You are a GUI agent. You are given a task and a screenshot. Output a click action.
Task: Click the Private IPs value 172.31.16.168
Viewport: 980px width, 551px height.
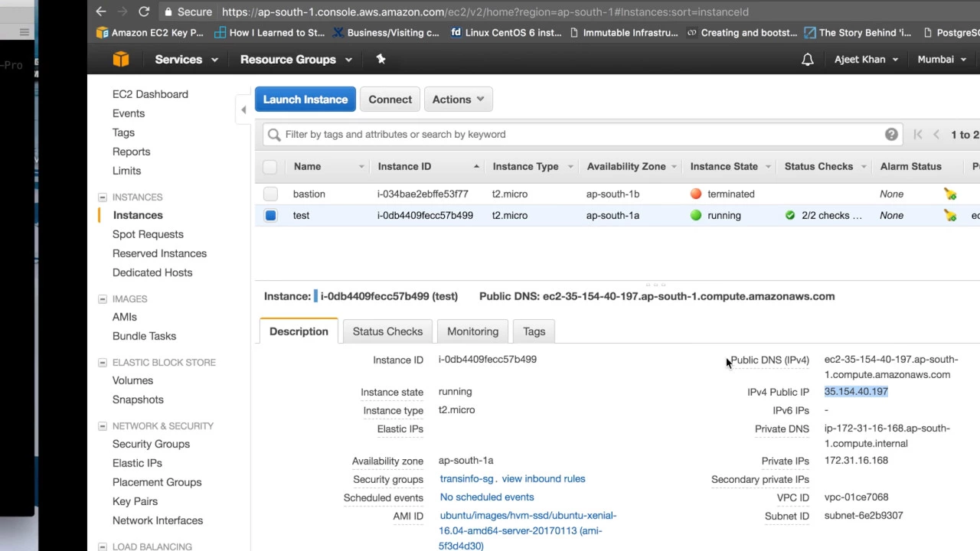pos(856,461)
